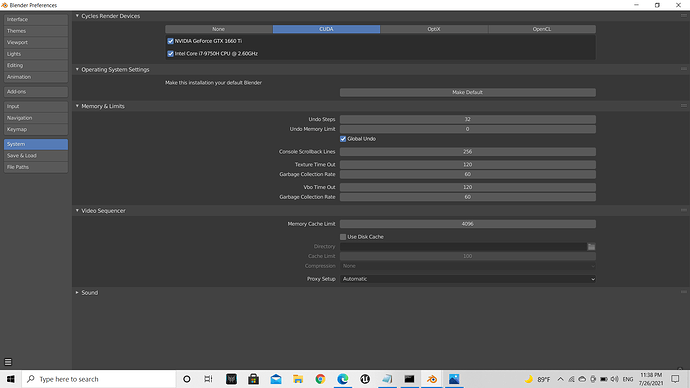Open the Proxy Setup dropdown
The image size is (690, 388).
pos(468,279)
